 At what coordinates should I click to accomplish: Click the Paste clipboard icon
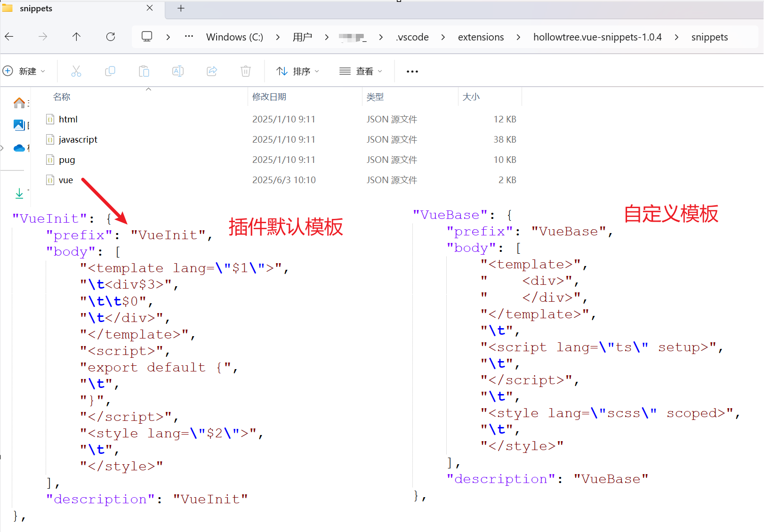[144, 71]
